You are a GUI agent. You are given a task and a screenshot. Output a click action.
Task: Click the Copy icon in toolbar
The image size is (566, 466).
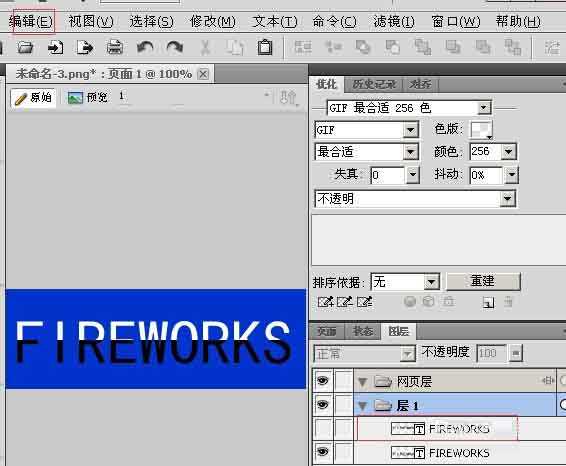(x=235, y=48)
